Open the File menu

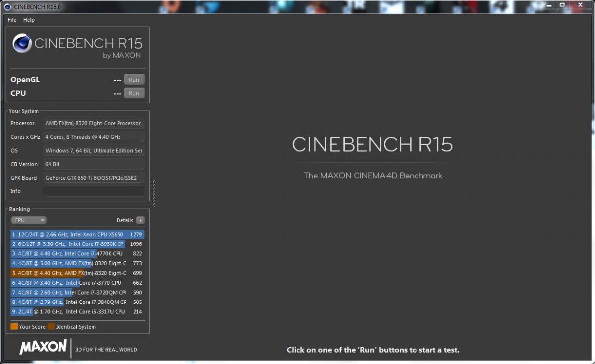pyautogui.click(x=12, y=20)
